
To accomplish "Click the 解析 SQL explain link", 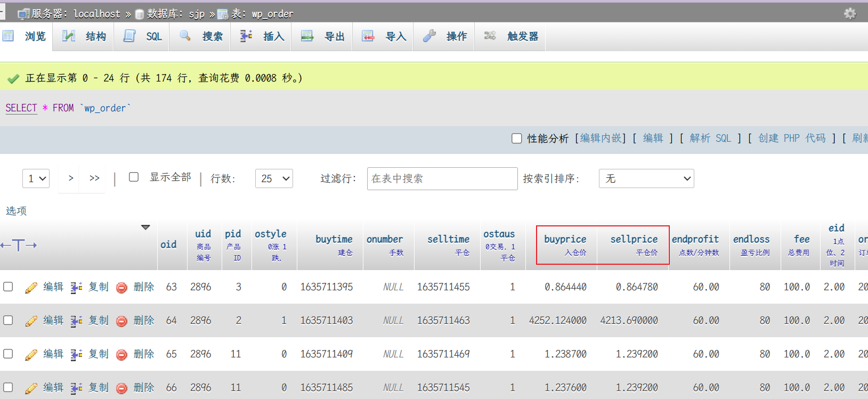I will (710, 139).
